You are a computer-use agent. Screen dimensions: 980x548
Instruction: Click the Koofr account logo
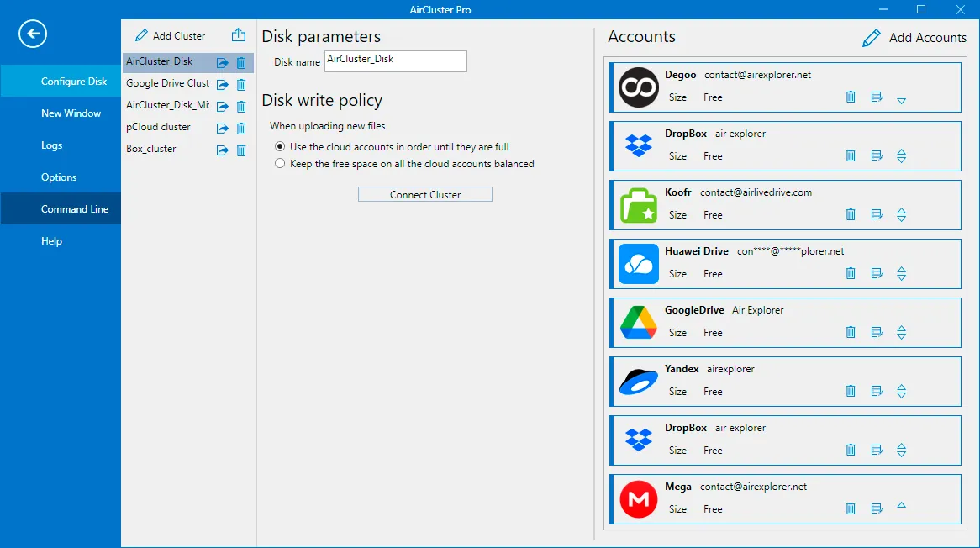click(x=638, y=205)
